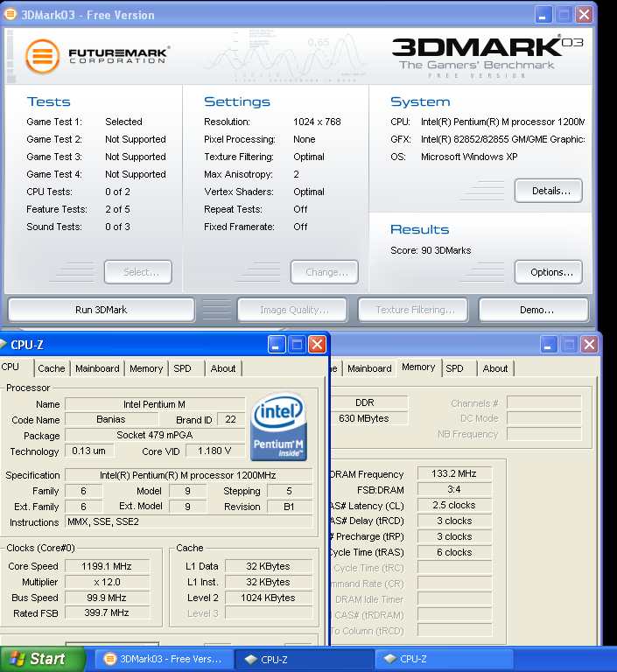Click the 'Score: 90 3DMarks' result text

[x=431, y=250]
